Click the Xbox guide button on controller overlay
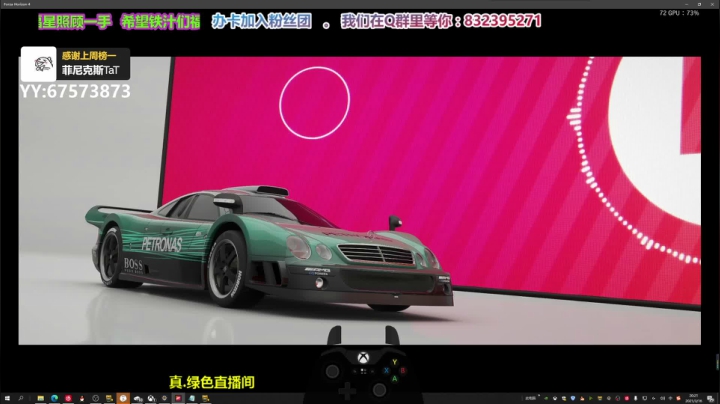Screen dimensions: 720x404 click(363, 357)
